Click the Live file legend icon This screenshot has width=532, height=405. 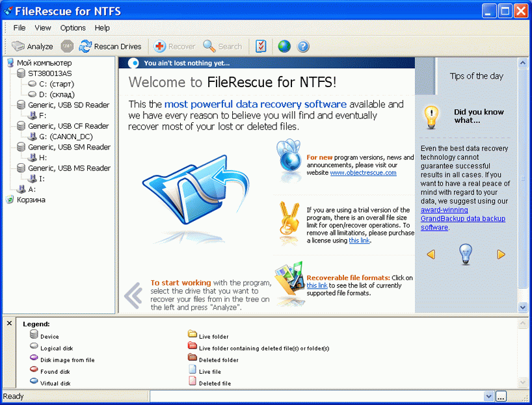tap(193, 369)
